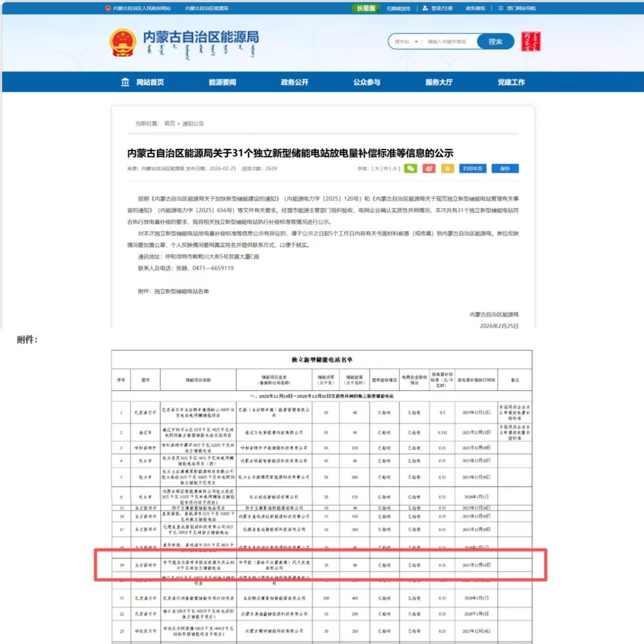Click the WeChat share icon
This screenshot has width=644, height=644.
tap(410, 169)
